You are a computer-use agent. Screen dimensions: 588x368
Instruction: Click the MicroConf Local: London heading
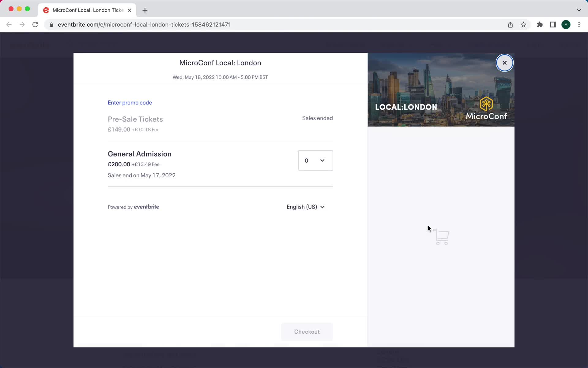pyautogui.click(x=220, y=63)
